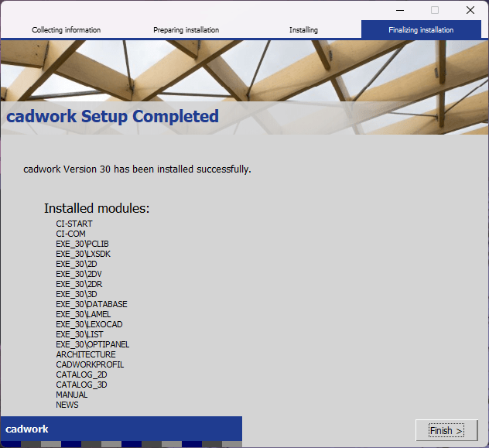489x448 pixels.
Task: Click the CATALOG_2D module entry
Action: coord(81,374)
